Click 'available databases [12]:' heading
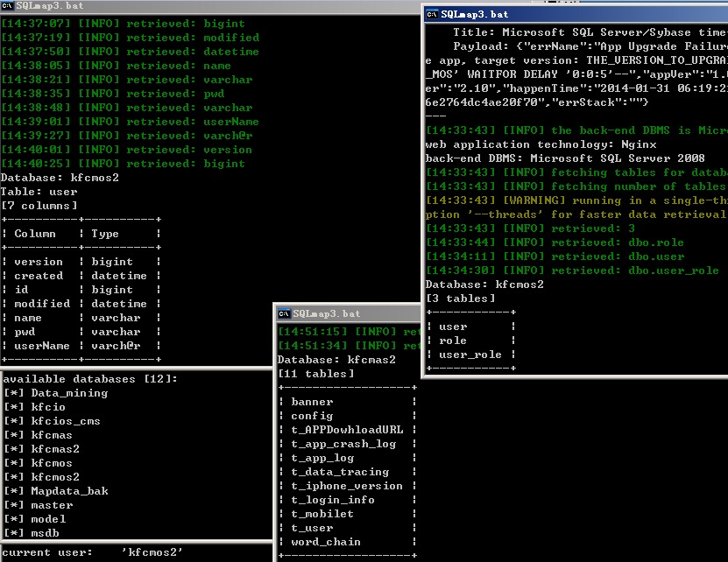Screen dimensions: 728x562 pyautogui.click(x=90, y=379)
